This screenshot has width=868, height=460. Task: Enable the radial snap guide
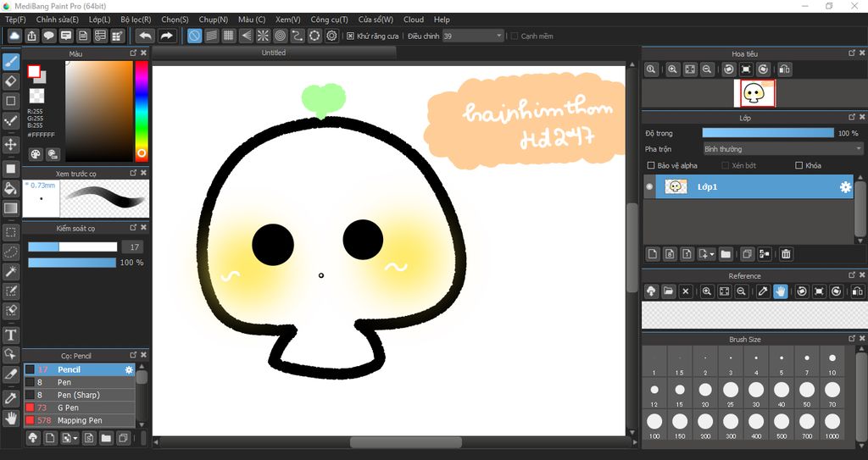(263, 36)
